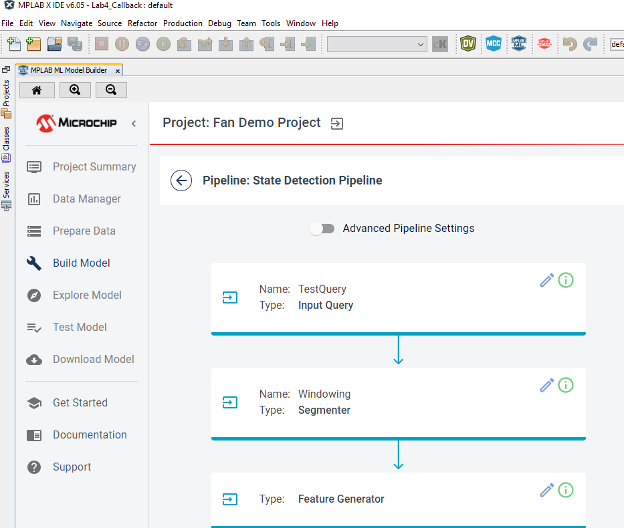Open Data Manager from sidebar
624x528 pixels.
(87, 199)
